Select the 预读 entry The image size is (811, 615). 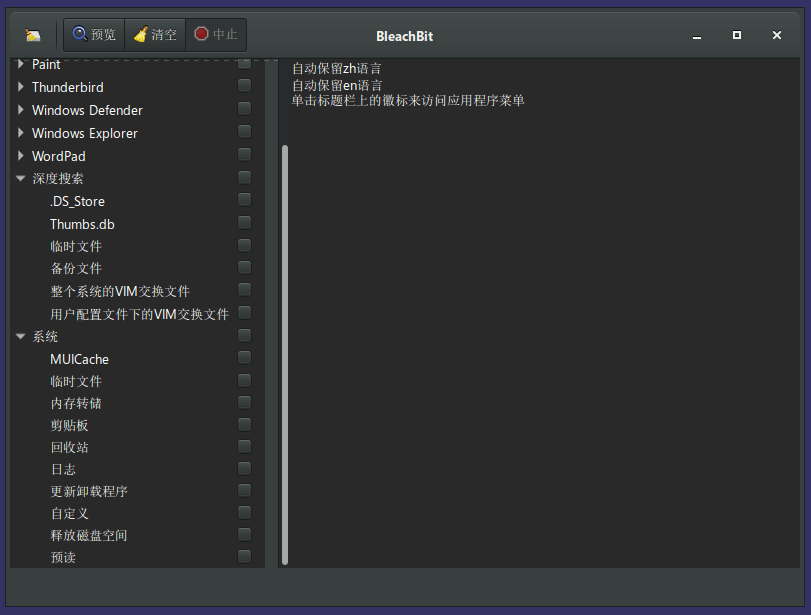click(x=63, y=558)
